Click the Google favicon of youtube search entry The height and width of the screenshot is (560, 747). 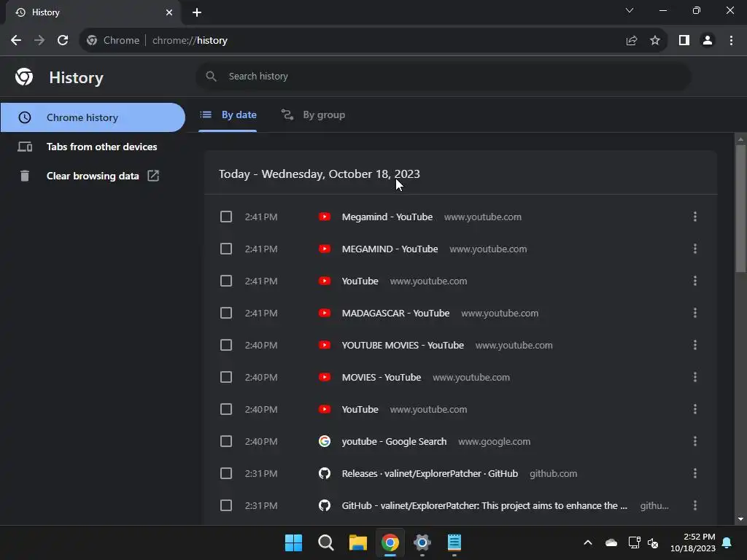(x=325, y=441)
